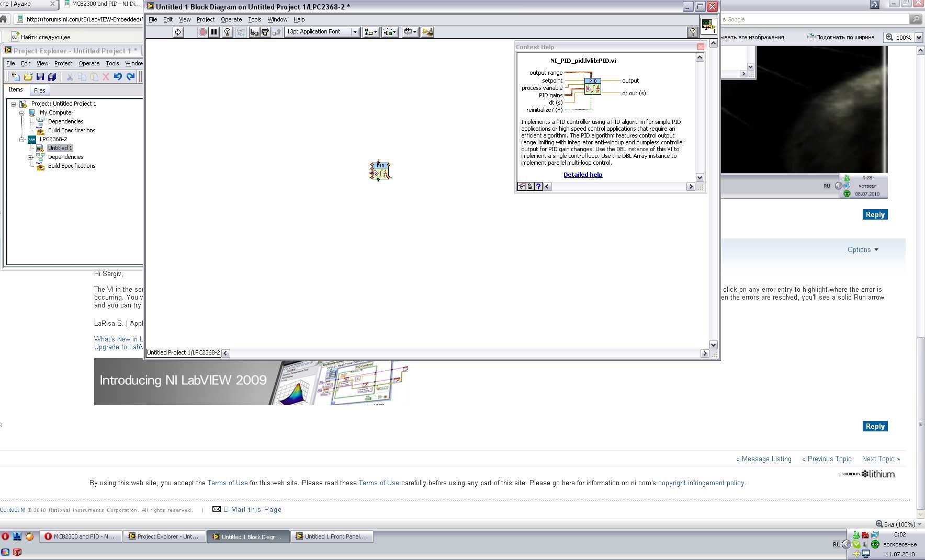Viewport: 925px width, 560px height.
Task: Click the Message Listing link
Action: pos(764,459)
